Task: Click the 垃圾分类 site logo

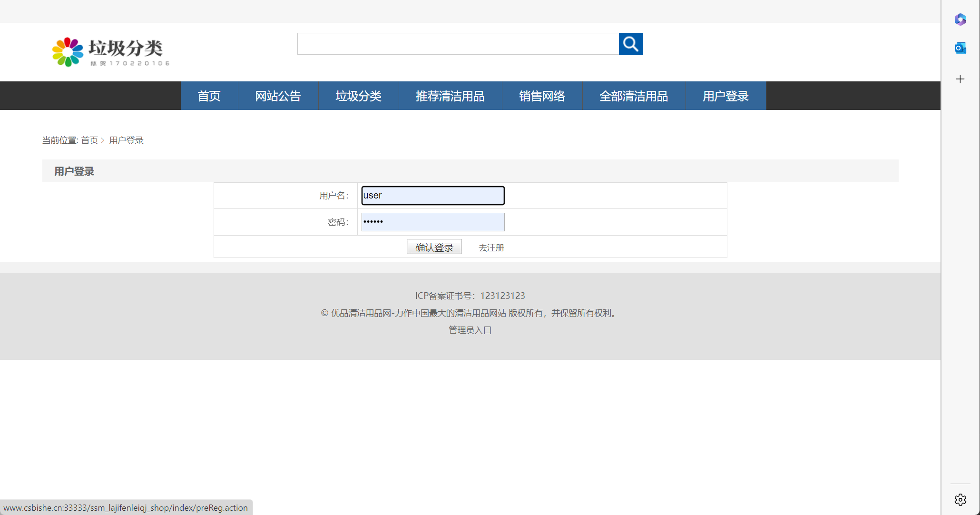Action: [109, 51]
